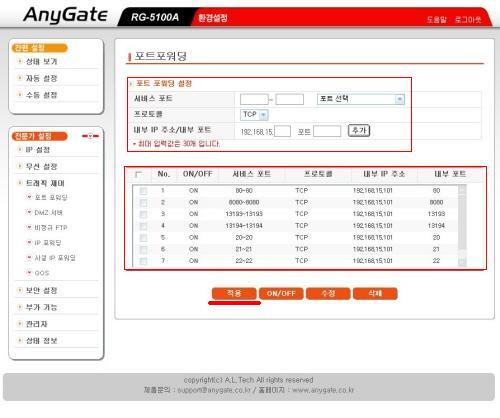This screenshot has height=418, width=500.
Task: Expand the 트래픽 제어 menu section
Action: point(45,183)
